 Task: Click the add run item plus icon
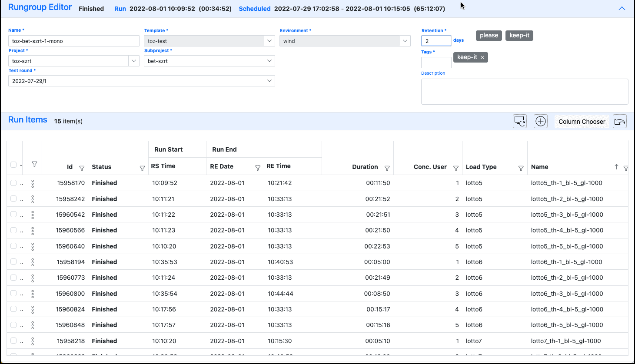[x=541, y=121]
